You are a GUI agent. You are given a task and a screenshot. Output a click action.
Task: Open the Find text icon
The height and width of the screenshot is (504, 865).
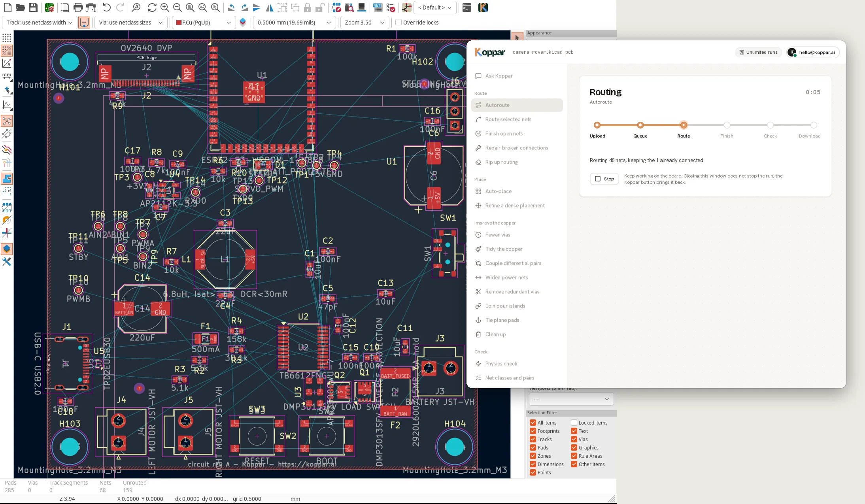tap(136, 8)
